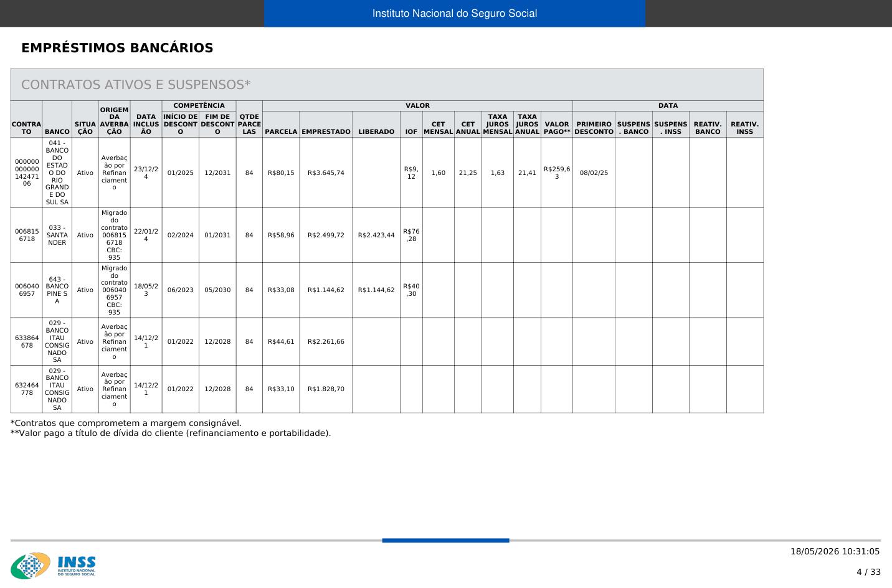
Task: Click the 041 - BANCO DO ESTADO DO RIO GRANDE DO SUL SA cell
Action: pos(57,173)
